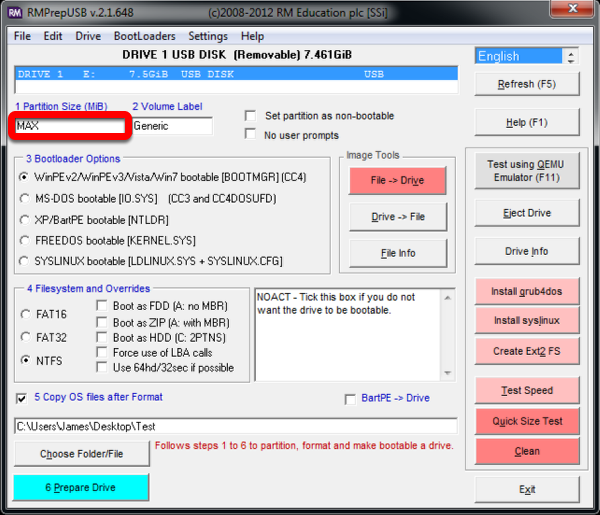Open the Drive menu

click(x=88, y=36)
